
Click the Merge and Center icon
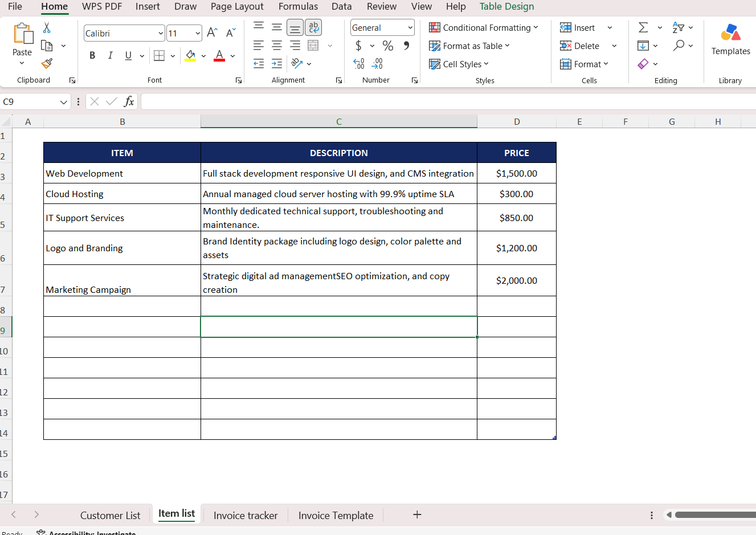click(x=313, y=46)
